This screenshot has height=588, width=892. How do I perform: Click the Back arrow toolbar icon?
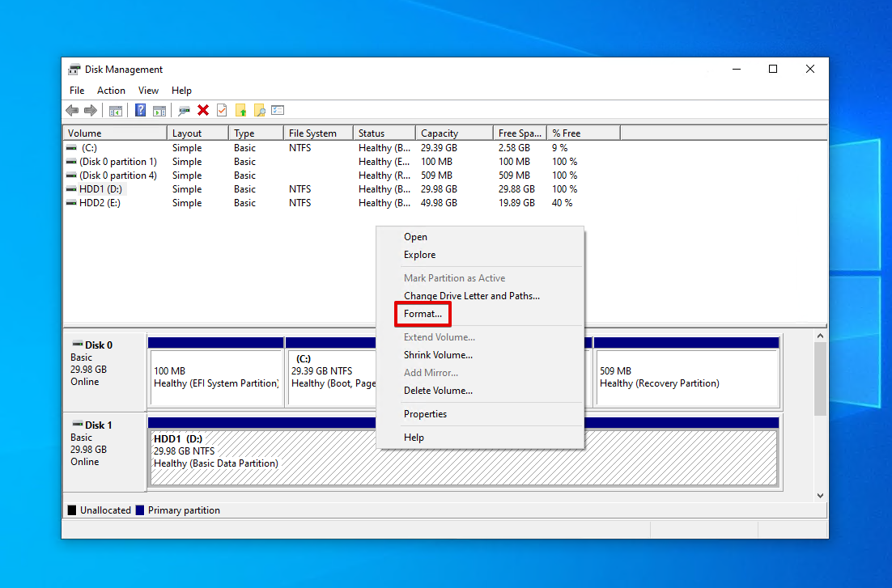[x=72, y=110]
